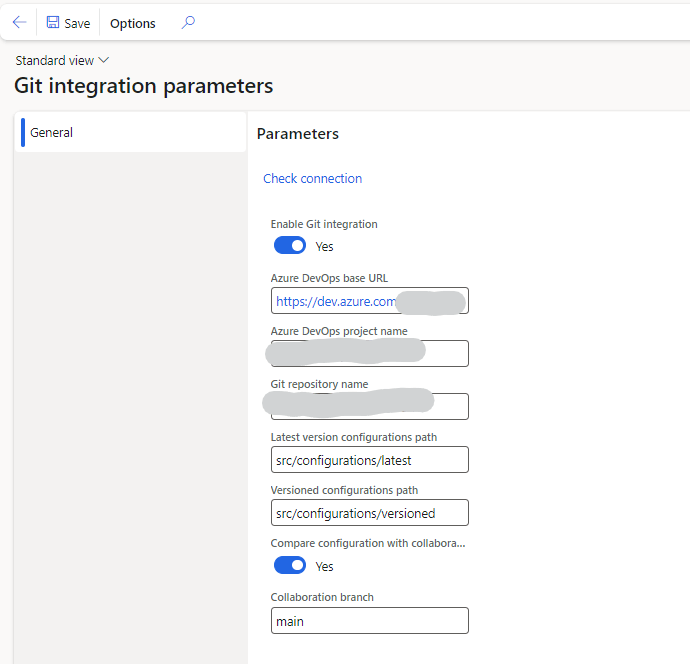Click the Collaboration branch input containing main
The image size is (690, 664).
(369, 621)
